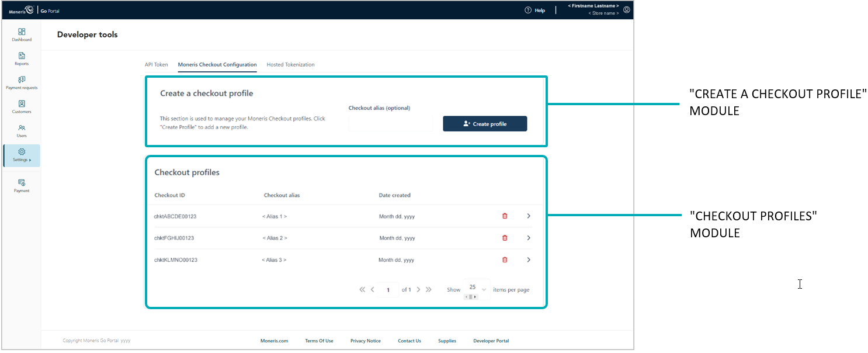Open the Supplies footer link
This screenshot has width=868, height=353.
pyautogui.click(x=447, y=341)
